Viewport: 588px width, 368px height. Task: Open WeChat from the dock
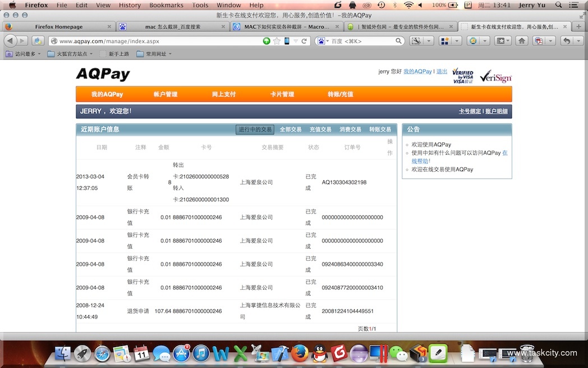click(x=398, y=353)
